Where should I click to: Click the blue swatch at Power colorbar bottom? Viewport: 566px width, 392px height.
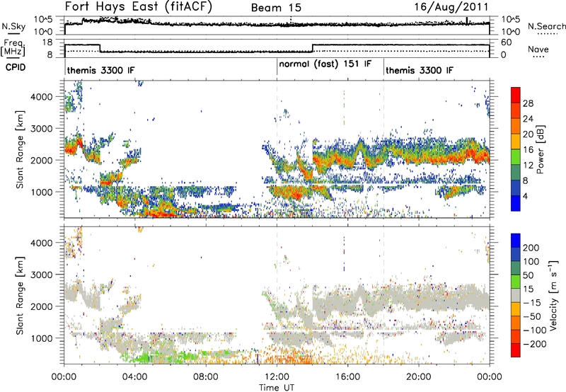[516, 203]
